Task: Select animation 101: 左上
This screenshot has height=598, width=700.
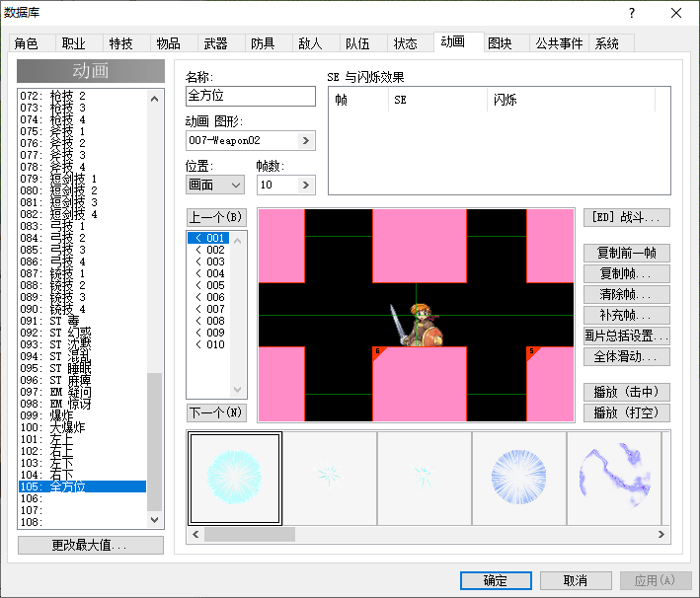Action: pyautogui.click(x=83, y=439)
